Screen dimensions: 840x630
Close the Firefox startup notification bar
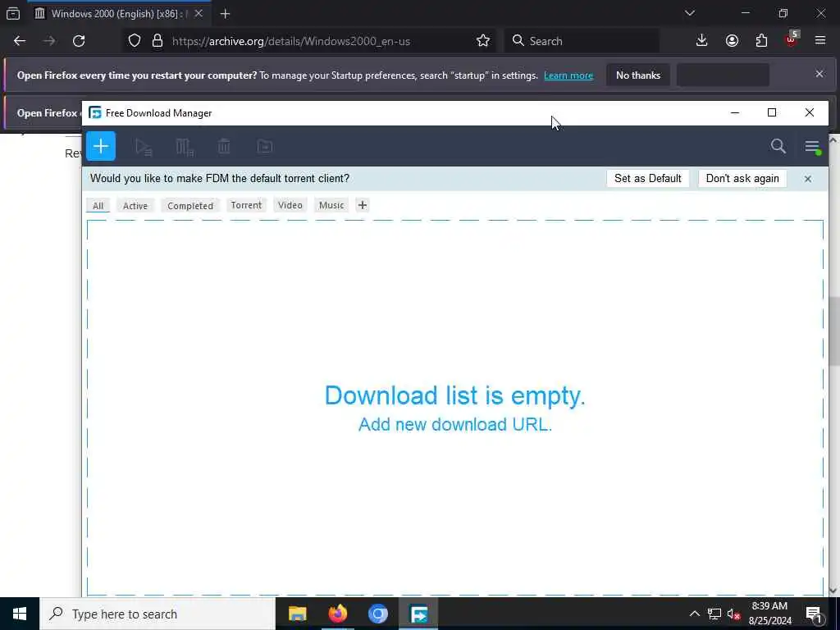point(819,74)
